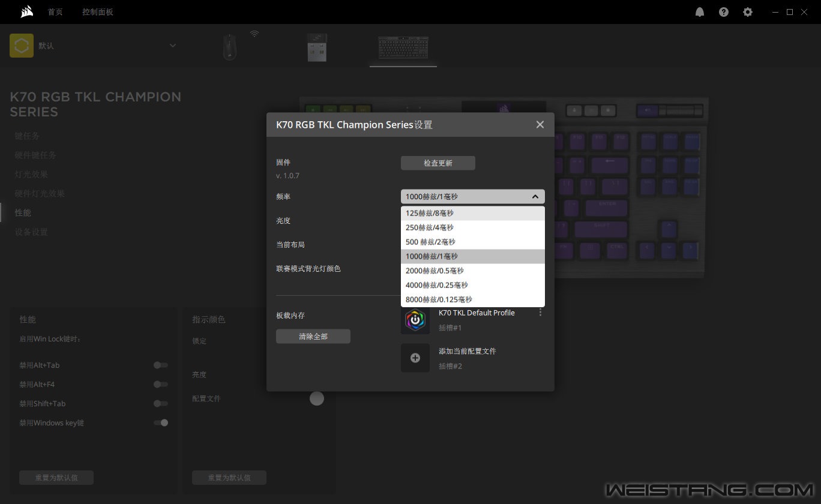This screenshot has height=504, width=821.
Task: Click the firmware version v. 1.0.7
Action: point(287,176)
